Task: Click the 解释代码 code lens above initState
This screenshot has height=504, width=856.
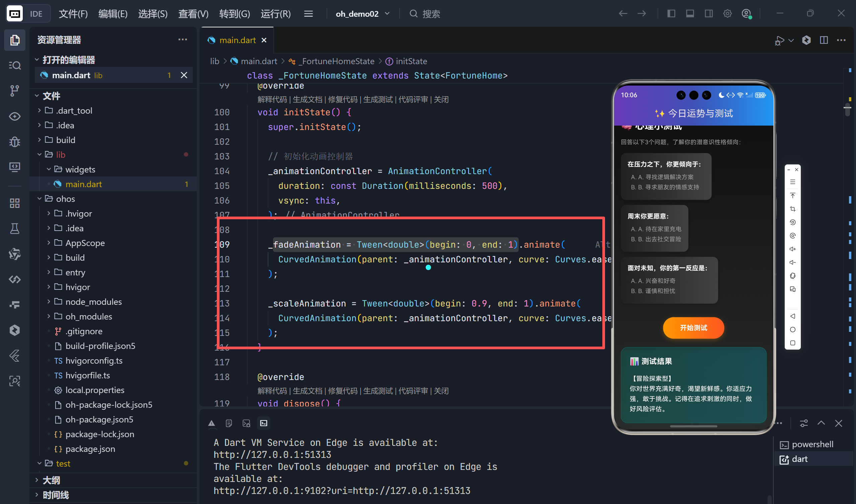Action: [272, 100]
